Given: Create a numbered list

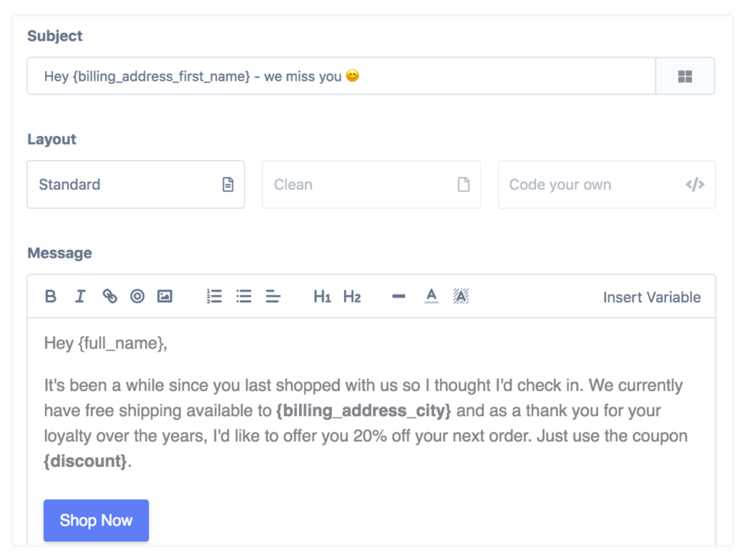Looking at the screenshot, I should point(214,296).
